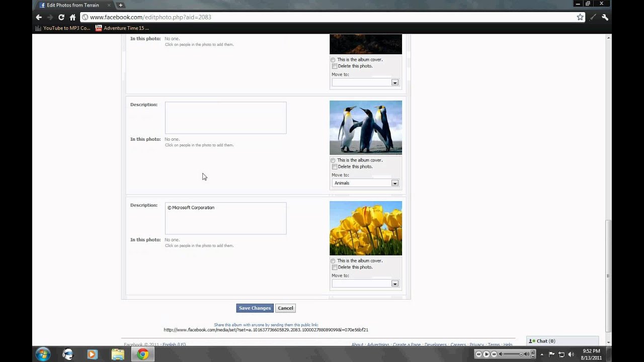The width and height of the screenshot is (644, 362).
Task: Click the browser back arrow
Action: click(x=38, y=17)
